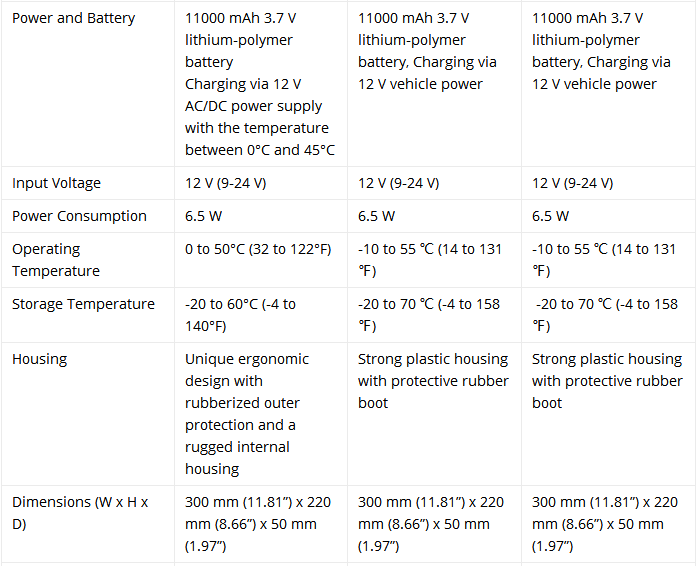Select the Housing row label
This screenshot has height=566, width=699.
[40, 359]
